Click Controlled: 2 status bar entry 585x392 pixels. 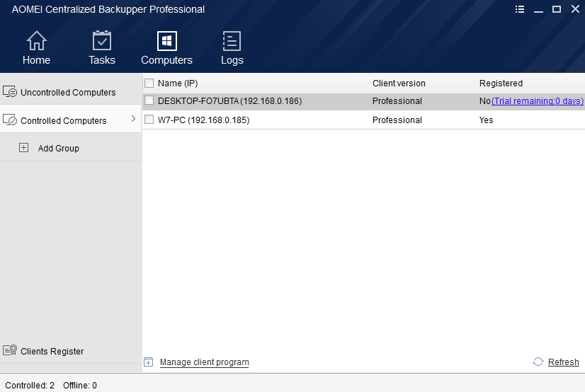pos(30,386)
